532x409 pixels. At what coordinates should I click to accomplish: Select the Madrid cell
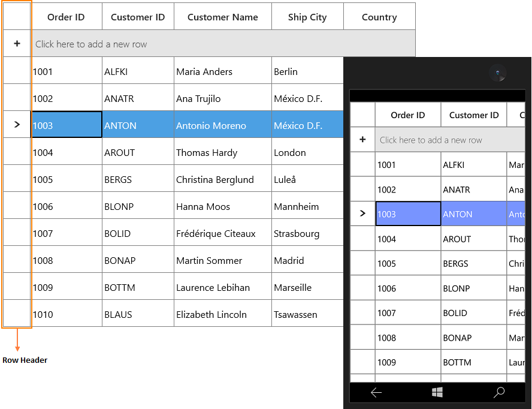pos(308,259)
